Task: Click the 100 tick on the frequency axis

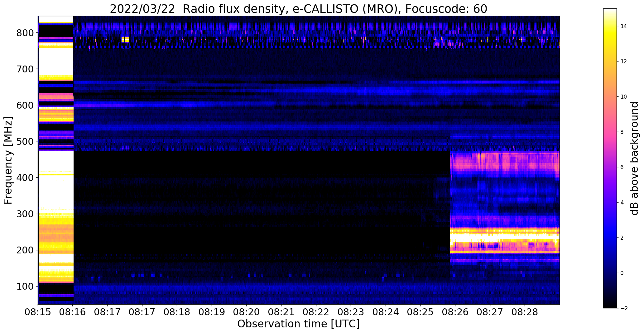Action: (25, 286)
